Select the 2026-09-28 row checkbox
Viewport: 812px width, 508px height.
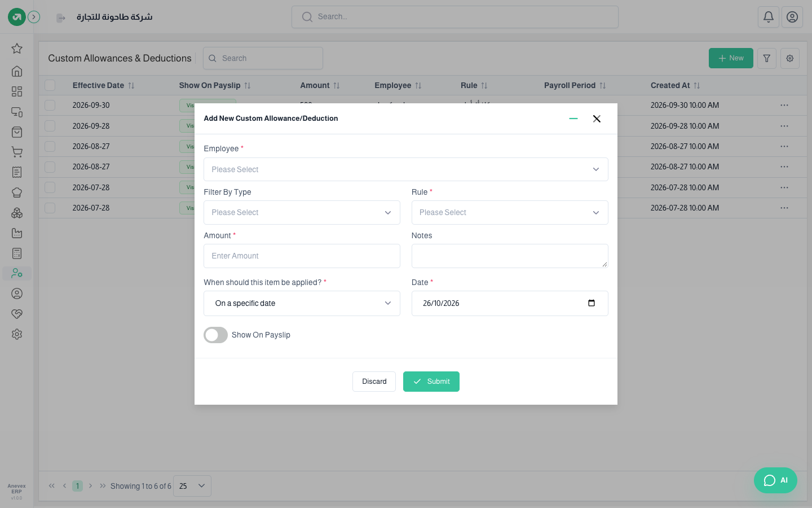point(50,126)
